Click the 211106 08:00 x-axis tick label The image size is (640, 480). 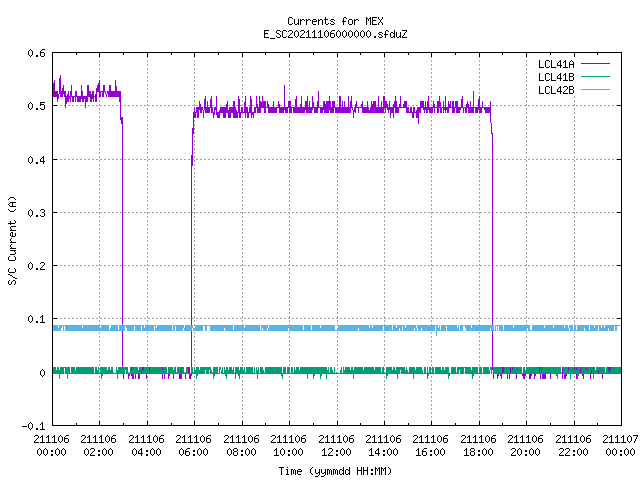241,445
